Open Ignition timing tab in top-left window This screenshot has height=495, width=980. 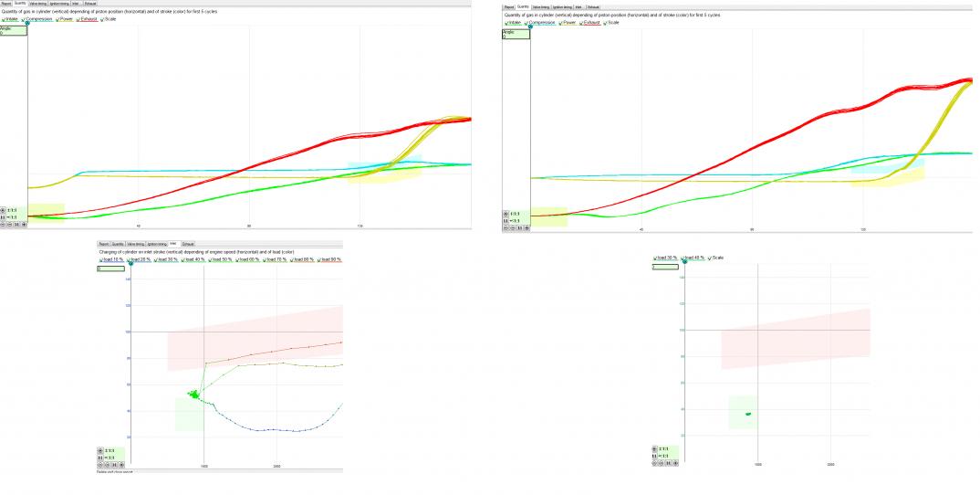pyautogui.click(x=59, y=4)
